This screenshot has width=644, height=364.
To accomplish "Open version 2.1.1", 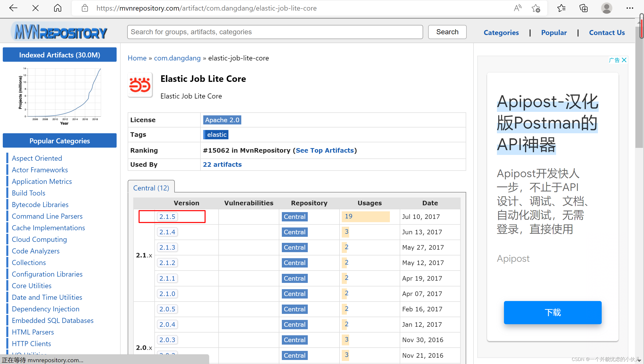I will click(x=167, y=278).
